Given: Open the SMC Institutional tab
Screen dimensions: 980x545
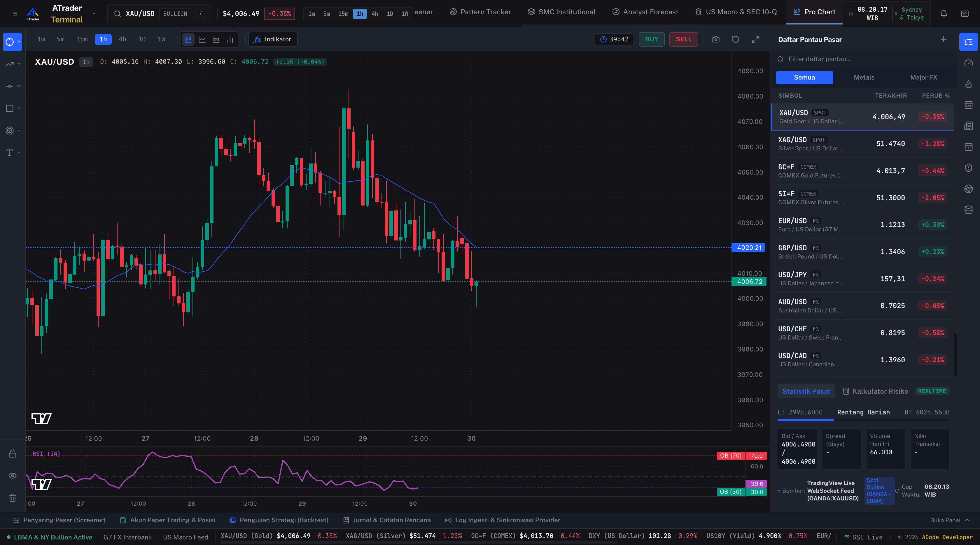Looking at the screenshot, I should pos(561,12).
